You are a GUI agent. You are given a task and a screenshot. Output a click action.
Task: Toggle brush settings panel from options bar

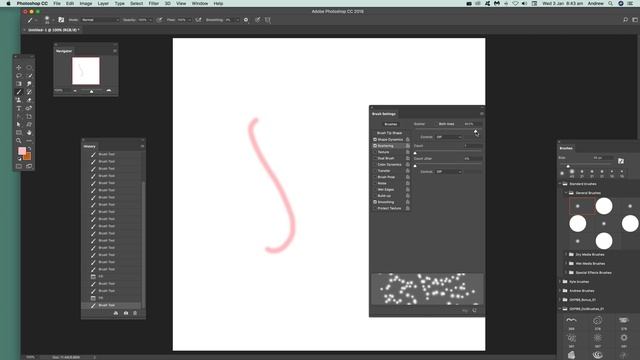[x=61, y=20]
